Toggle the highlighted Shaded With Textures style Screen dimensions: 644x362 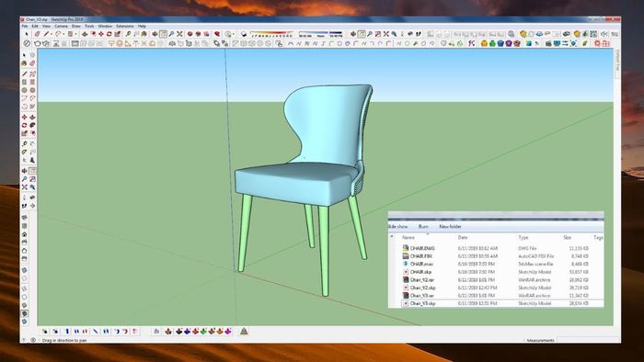click(24, 313)
